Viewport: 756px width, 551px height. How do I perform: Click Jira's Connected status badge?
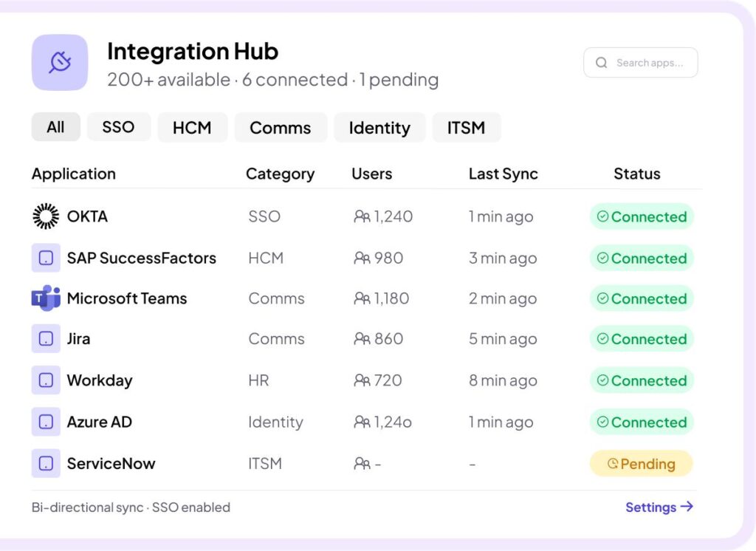(x=642, y=339)
